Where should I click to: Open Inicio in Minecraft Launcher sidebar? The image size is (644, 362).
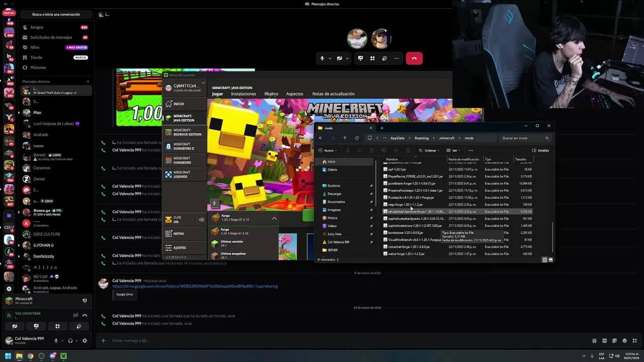(184, 104)
